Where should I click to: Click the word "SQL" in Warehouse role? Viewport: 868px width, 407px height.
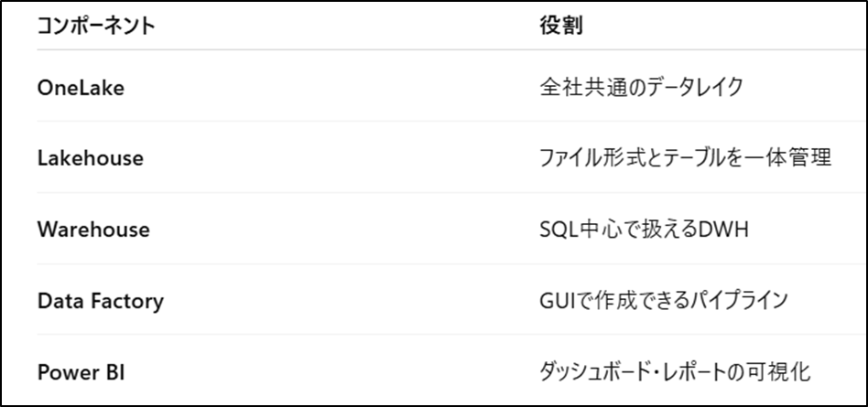pos(556,230)
